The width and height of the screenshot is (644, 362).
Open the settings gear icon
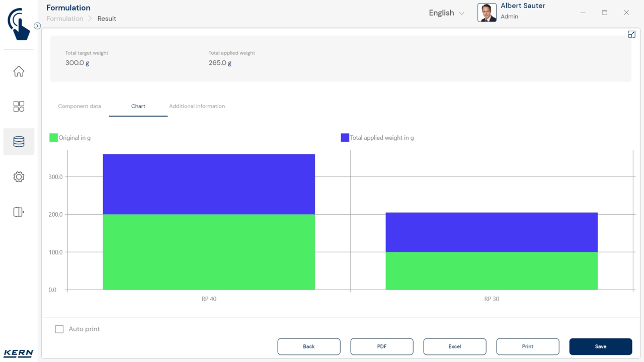click(19, 177)
